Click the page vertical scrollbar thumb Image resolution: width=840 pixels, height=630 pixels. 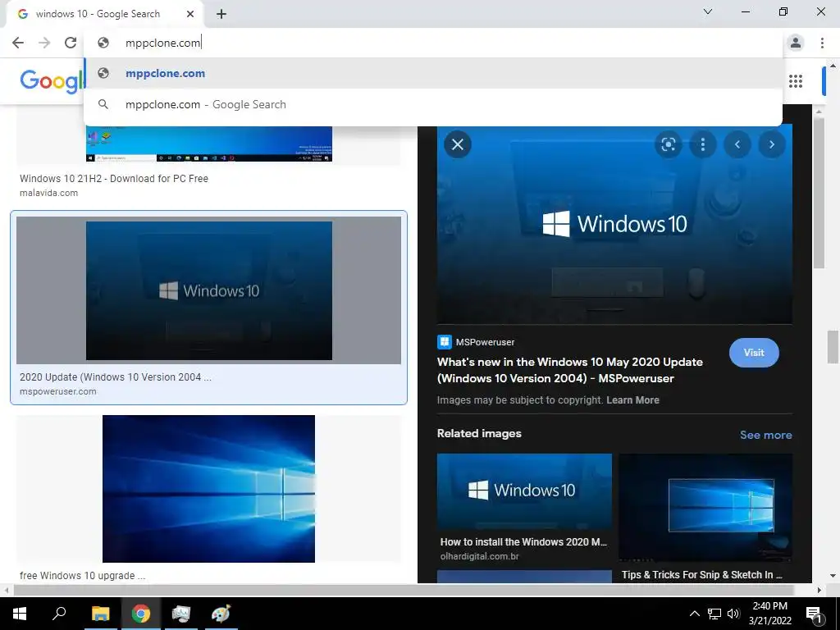tap(833, 347)
